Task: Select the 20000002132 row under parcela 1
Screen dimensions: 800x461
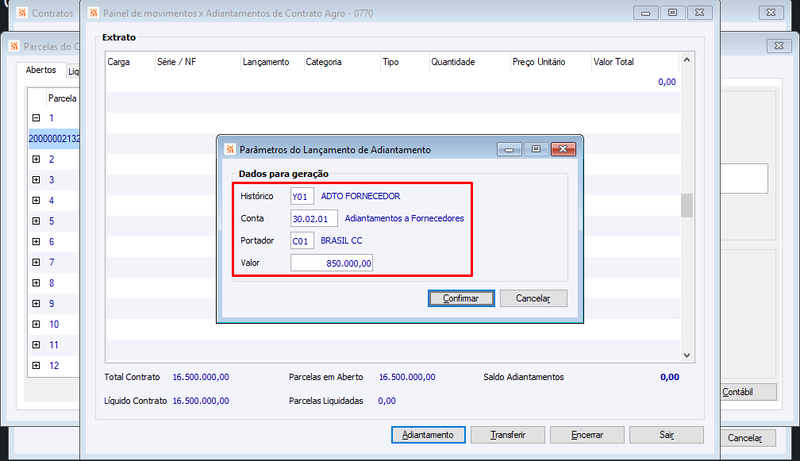Action: (x=54, y=139)
